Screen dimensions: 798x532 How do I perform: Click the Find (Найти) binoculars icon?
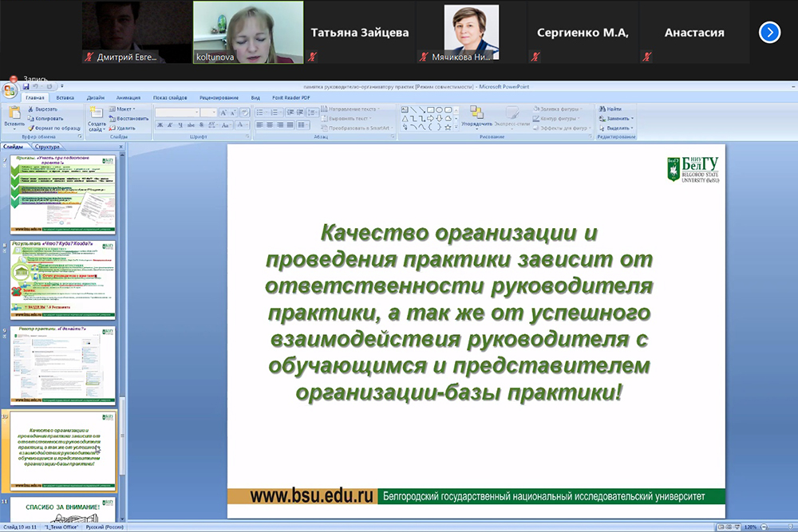coord(602,108)
